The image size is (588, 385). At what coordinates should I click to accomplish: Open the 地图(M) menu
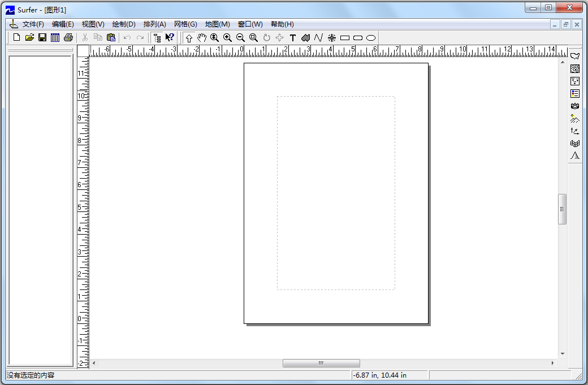click(217, 24)
